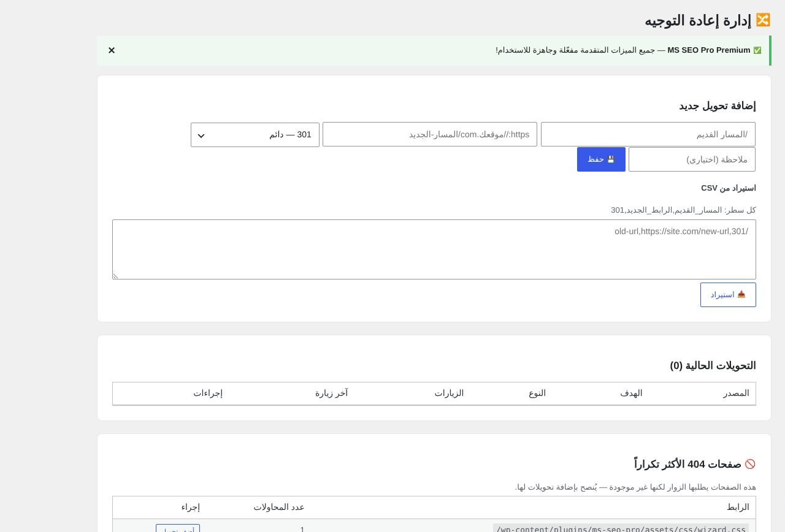Open the '301 — دائم' redirect type dropdown
The height and width of the screenshot is (532, 785).
tap(255, 135)
